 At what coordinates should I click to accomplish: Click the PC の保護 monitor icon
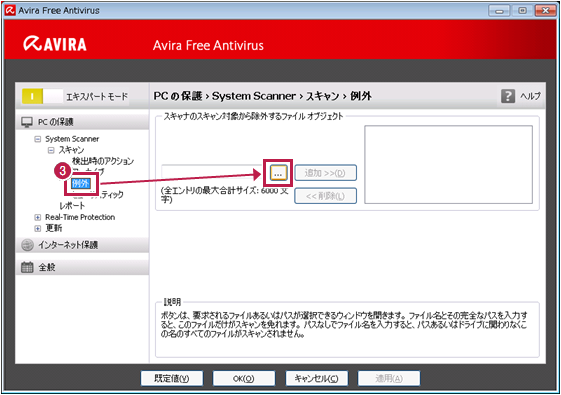tap(27, 122)
